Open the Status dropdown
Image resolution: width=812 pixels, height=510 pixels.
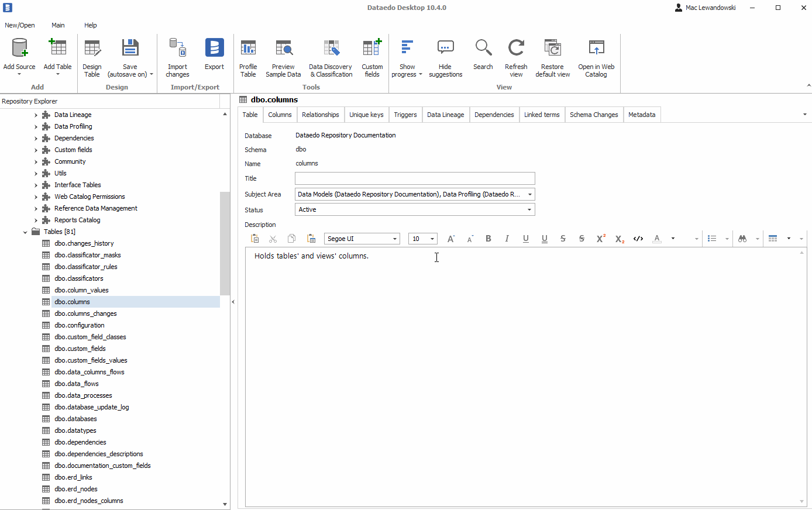click(529, 209)
